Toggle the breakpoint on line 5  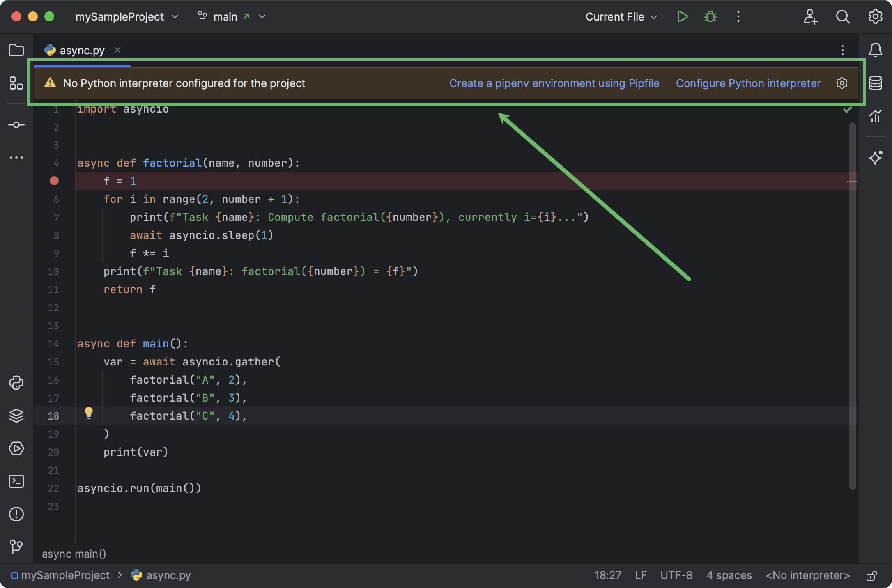[54, 181]
